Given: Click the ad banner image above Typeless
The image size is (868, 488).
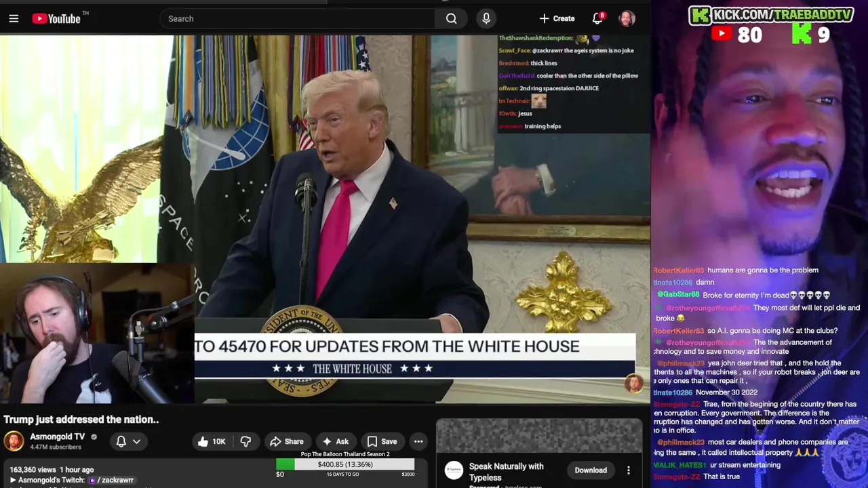Looking at the screenshot, I should [x=539, y=436].
